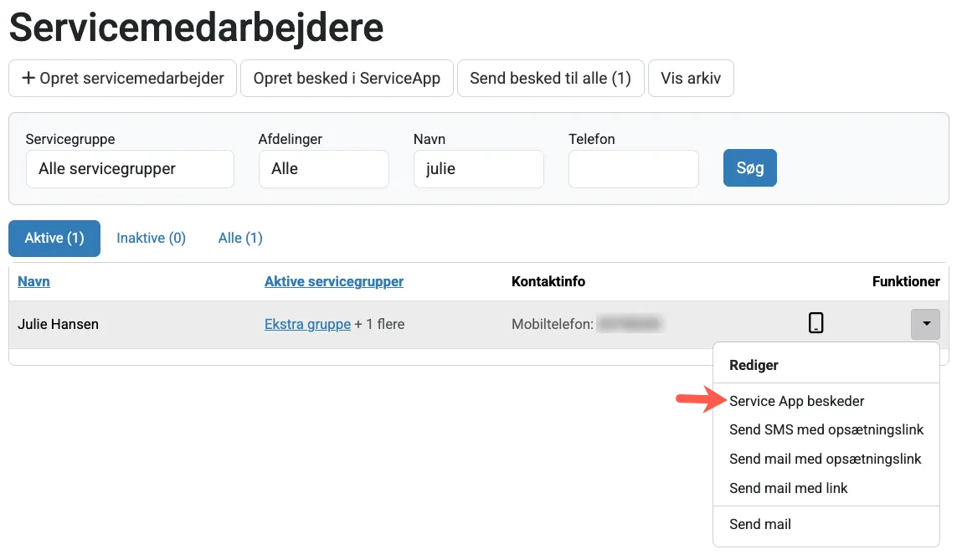Image resolution: width=957 pixels, height=560 pixels.
Task: Sort by the Navn column header
Action: pyautogui.click(x=33, y=281)
